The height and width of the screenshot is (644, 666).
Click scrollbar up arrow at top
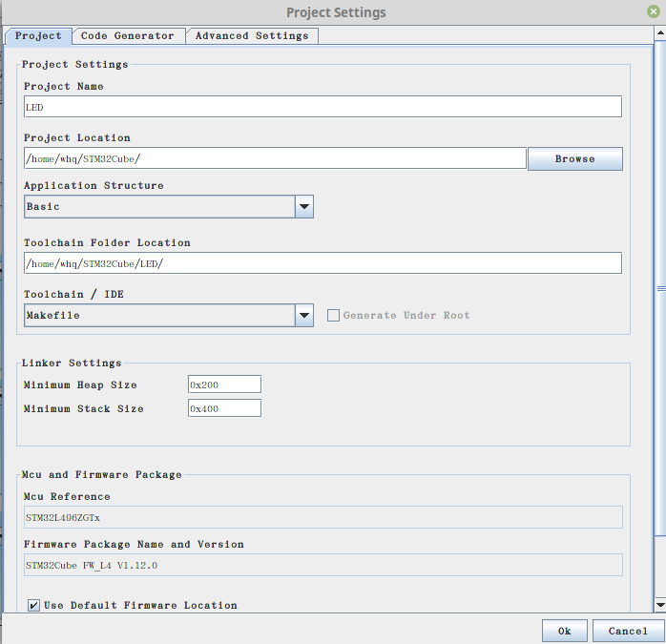[x=659, y=34]
